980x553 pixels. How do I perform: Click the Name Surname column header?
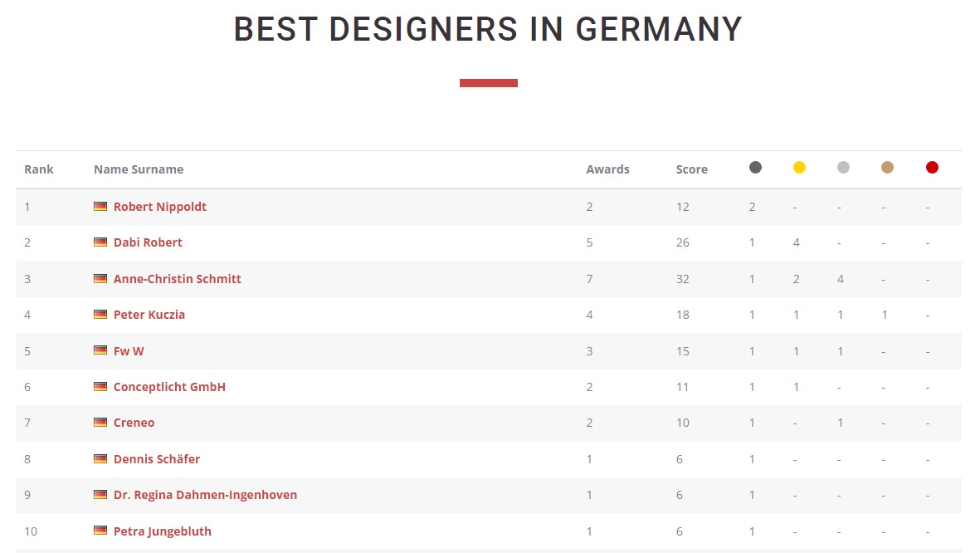pos(139,169)
